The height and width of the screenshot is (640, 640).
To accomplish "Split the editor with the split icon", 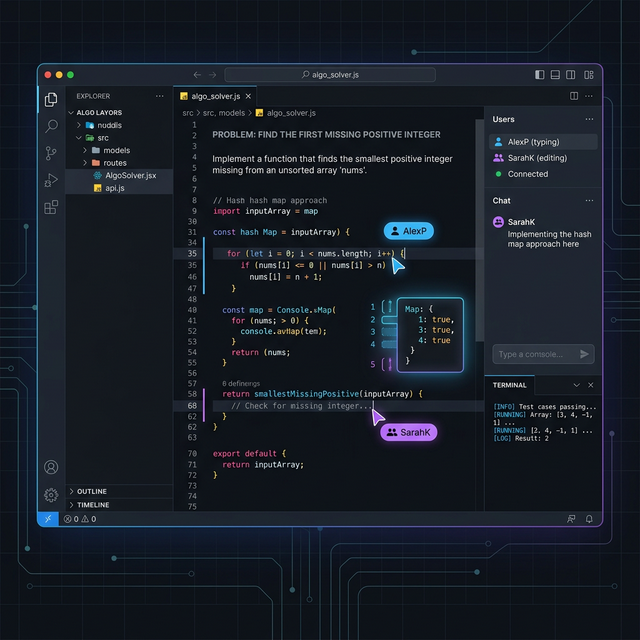I will click(574, 96).
